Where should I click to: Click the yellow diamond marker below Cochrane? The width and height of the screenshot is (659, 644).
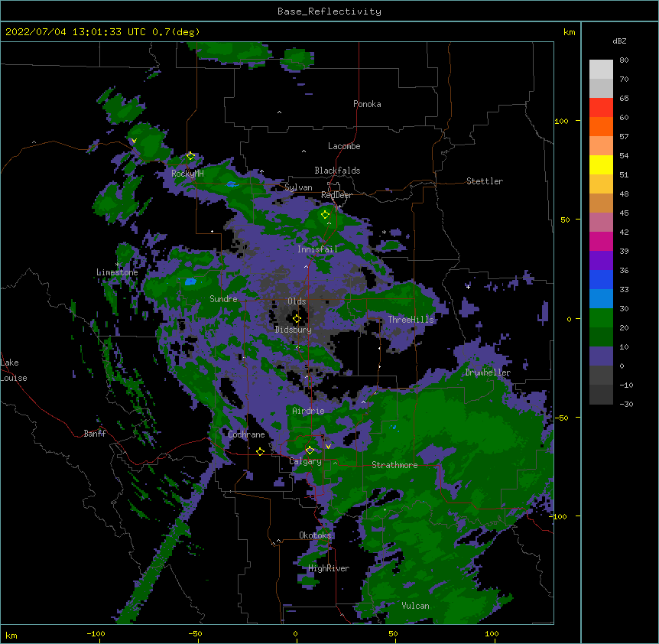point(260,451)
